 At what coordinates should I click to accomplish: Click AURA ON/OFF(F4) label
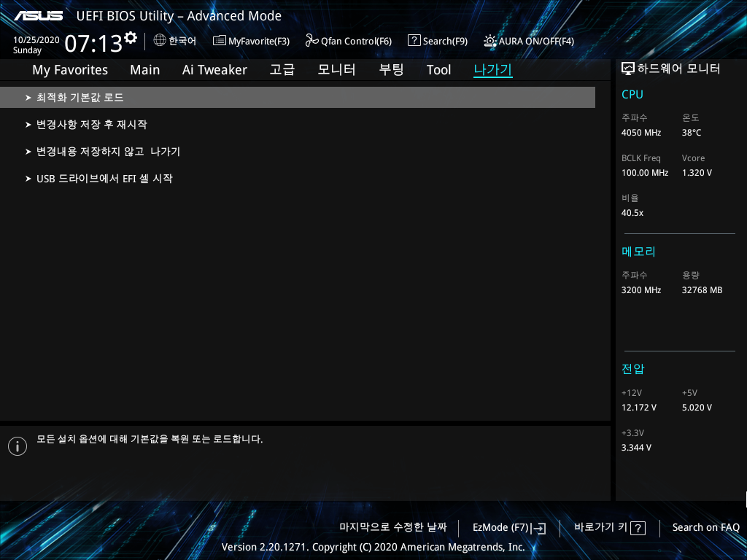[x=536, y=42]
